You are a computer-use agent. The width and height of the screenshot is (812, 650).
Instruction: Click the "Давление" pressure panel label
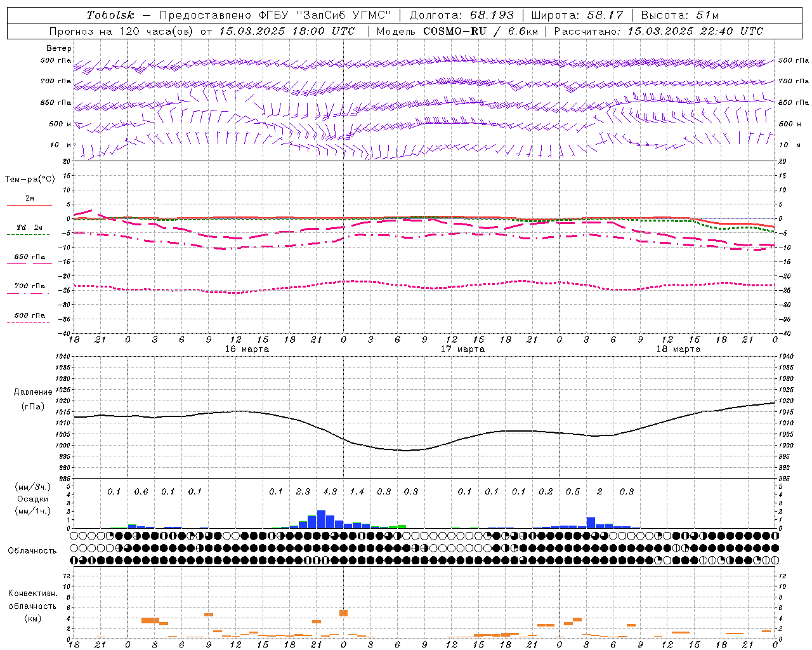tap(33, 392)
